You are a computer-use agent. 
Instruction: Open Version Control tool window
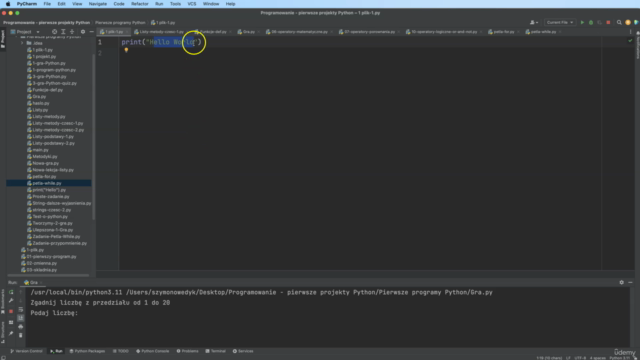[26, 351]
